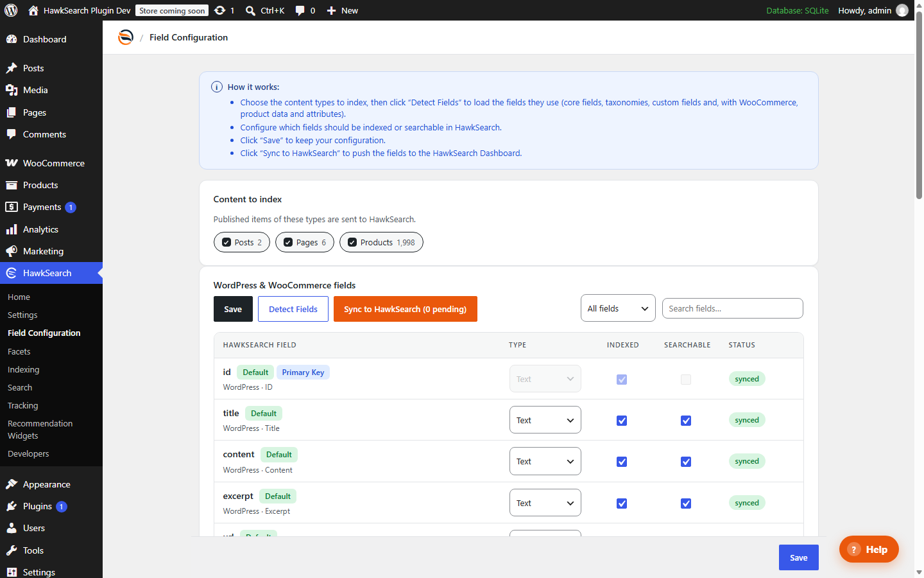Click Sync to HawkSearch button

point(406,309)
